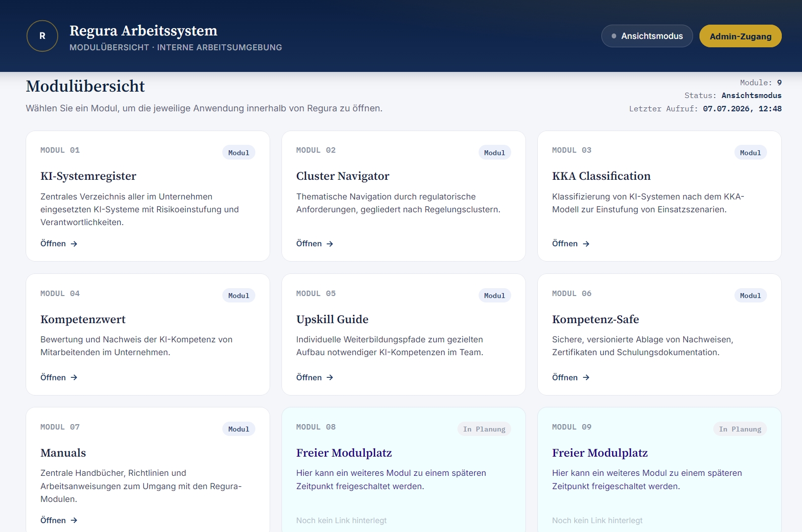Click the Modul badge in Modul 02 card

[x=494, y=153]
